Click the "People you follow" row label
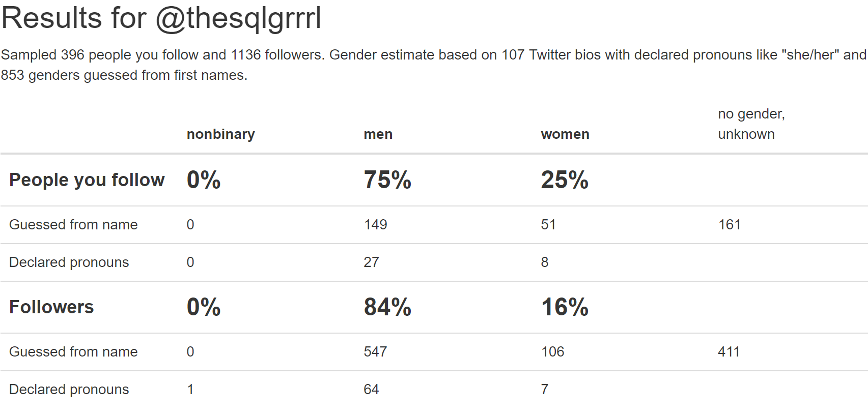868x415 pixels. tap(87, 180)
